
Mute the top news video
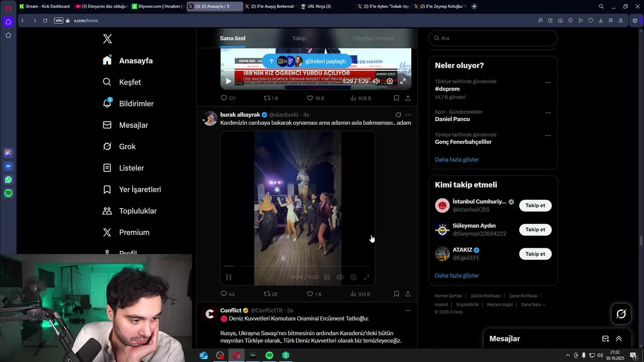(376, 81)
